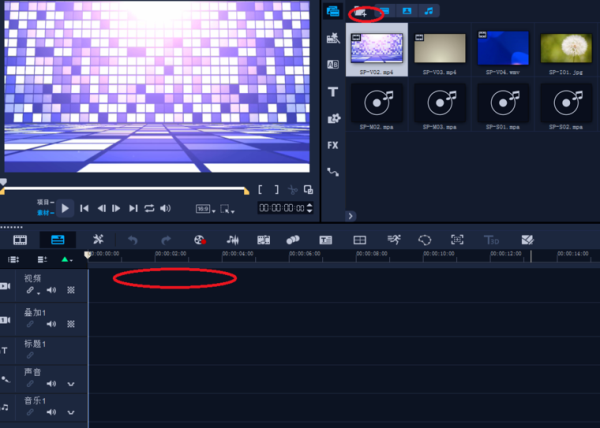The height and width of the screenshot is (428, 600).
Task: Open the Motion Tracking tool
Action: pyautogui.click(x=293, y=240)
